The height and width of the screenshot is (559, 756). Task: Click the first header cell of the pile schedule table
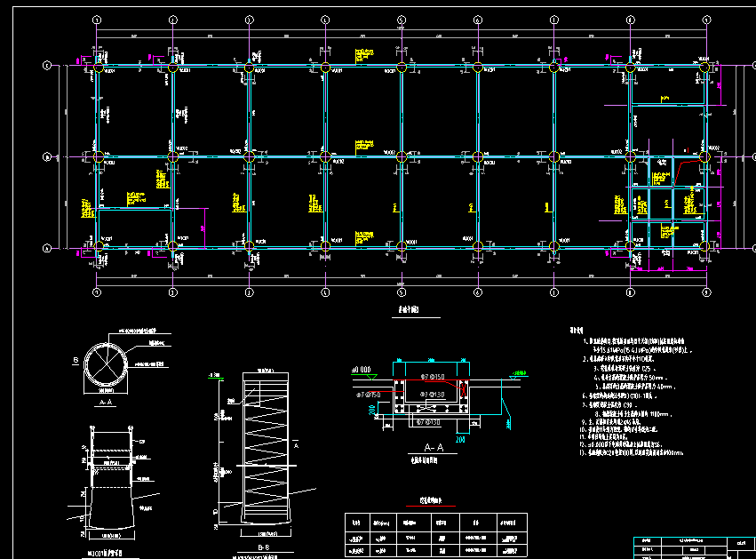[x=357, y=523]
